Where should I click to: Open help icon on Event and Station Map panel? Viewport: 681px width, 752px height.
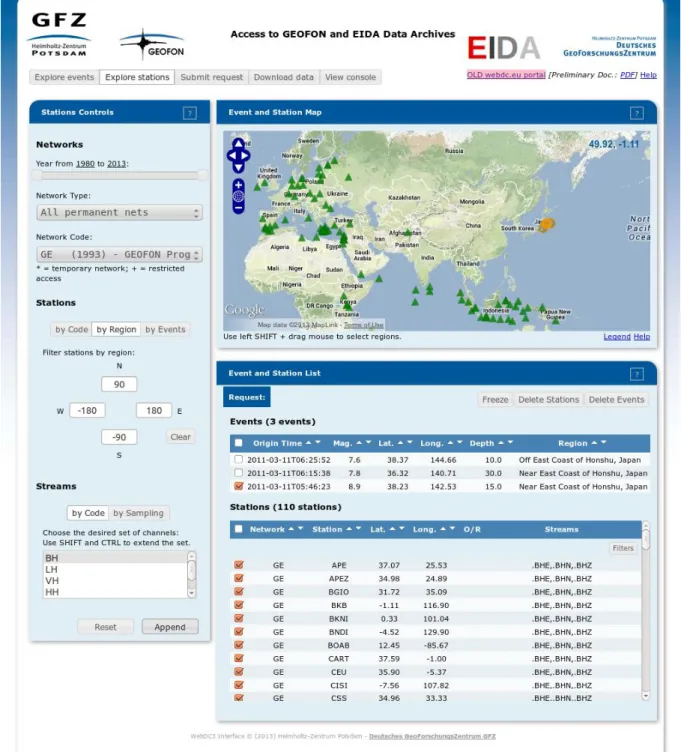[x=636, y=113]
